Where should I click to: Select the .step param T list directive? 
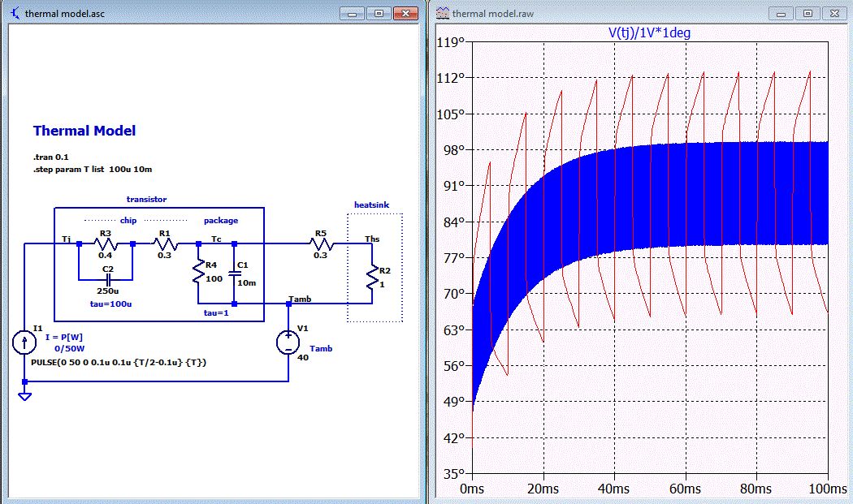pos(93,170)
